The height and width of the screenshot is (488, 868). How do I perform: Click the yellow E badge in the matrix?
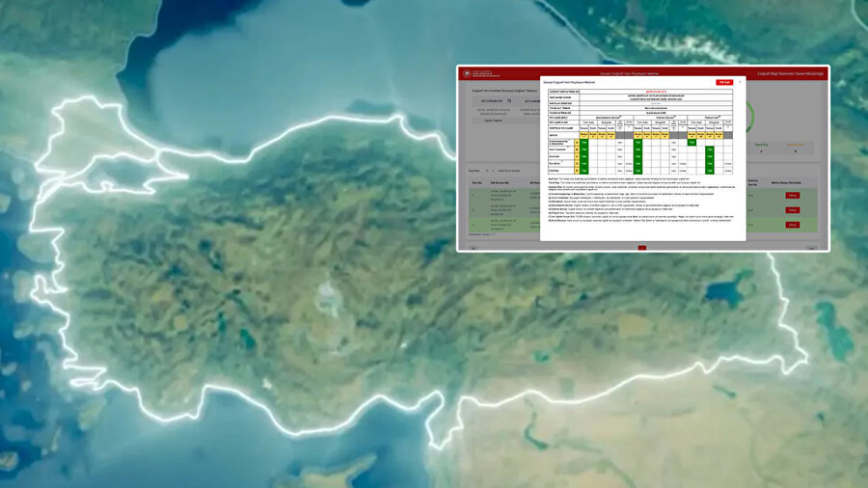pos(577,170)
